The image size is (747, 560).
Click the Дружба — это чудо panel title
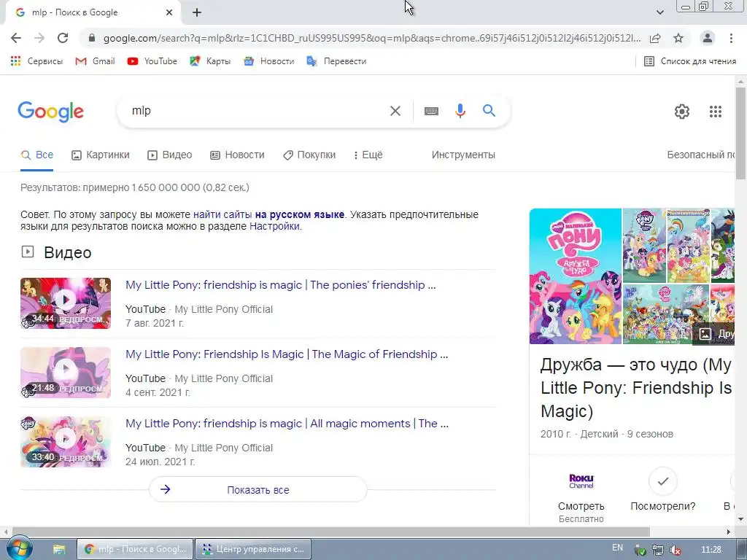pyautogui.click(x=636, y=388)
